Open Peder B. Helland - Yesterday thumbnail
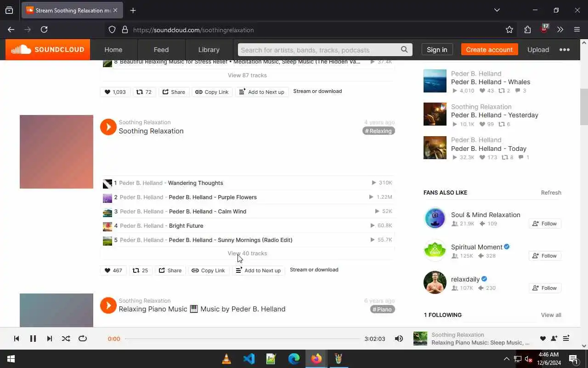Image resolution: width=588 pixels, height=368 pixels. point(435,114)
